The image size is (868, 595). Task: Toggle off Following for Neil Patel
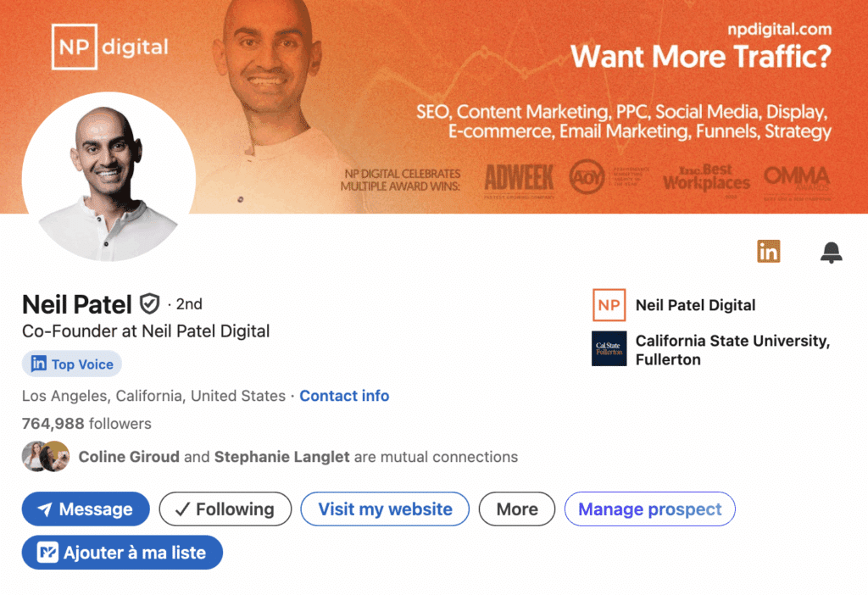tap(225, 509)
